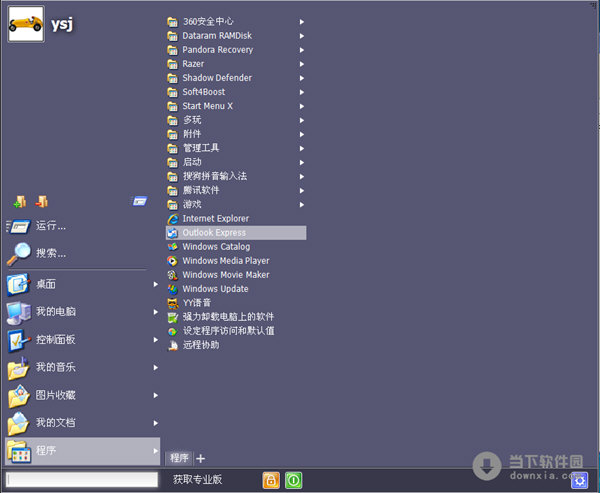Click the 我的音乐 folder icon
Viewport: 600px width, 493px height.
coord(18,367)
